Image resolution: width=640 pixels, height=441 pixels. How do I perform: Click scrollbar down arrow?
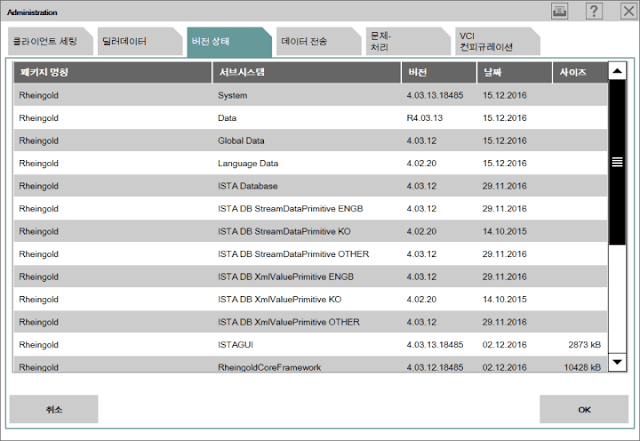pos(617,362)
